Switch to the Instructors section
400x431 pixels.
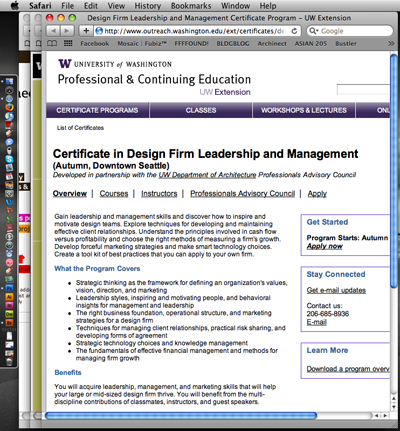pyautogui.click(x=159, y=194)
